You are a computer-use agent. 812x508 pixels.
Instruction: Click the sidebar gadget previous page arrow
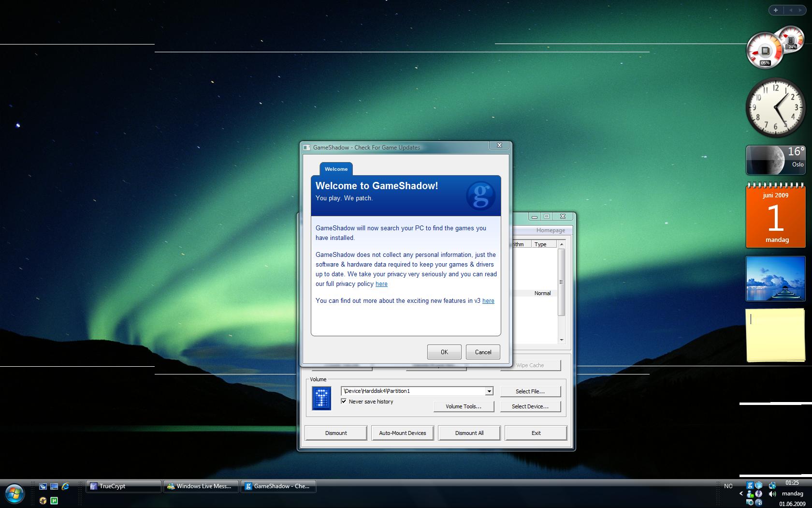pyautogui.click(x=791, y=10)
